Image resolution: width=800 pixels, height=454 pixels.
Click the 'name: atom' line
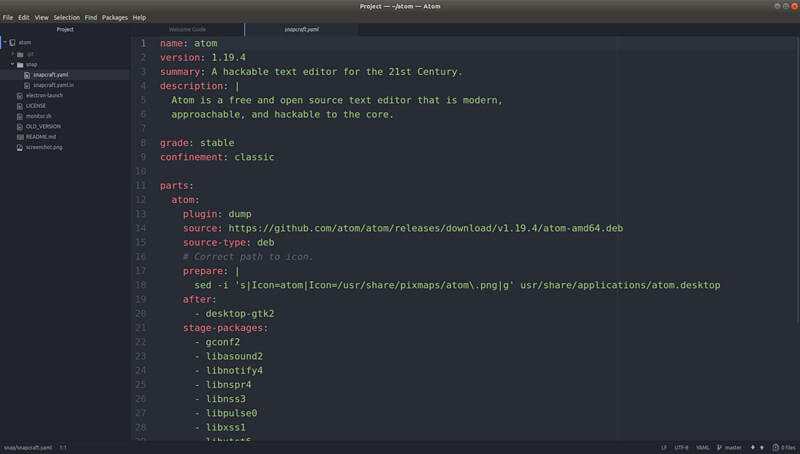188,43
